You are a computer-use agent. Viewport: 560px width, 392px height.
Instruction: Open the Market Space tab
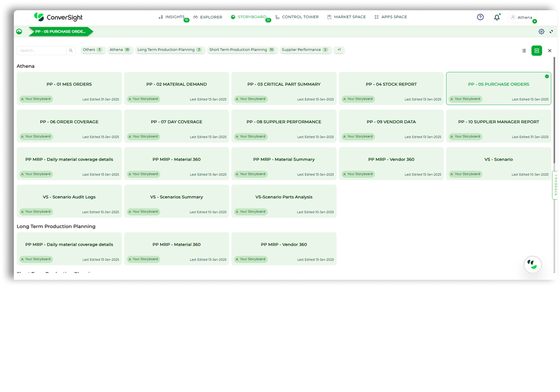(346, 17)
